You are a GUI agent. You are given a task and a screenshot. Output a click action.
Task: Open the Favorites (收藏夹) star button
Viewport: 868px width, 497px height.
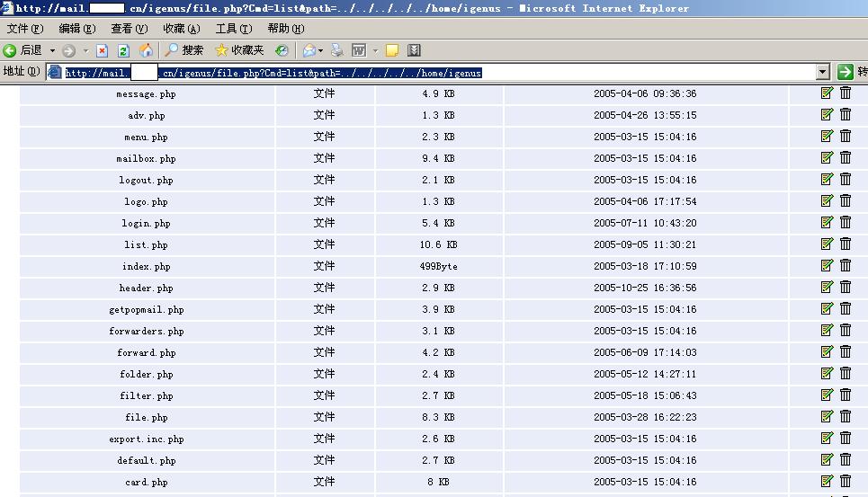click(239, 50)
